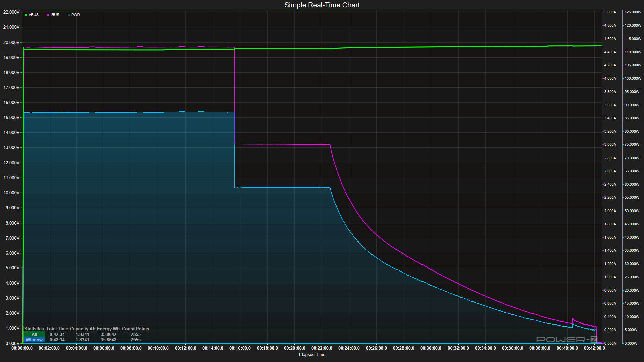Toggle the IBUS series in the legend

53,15
